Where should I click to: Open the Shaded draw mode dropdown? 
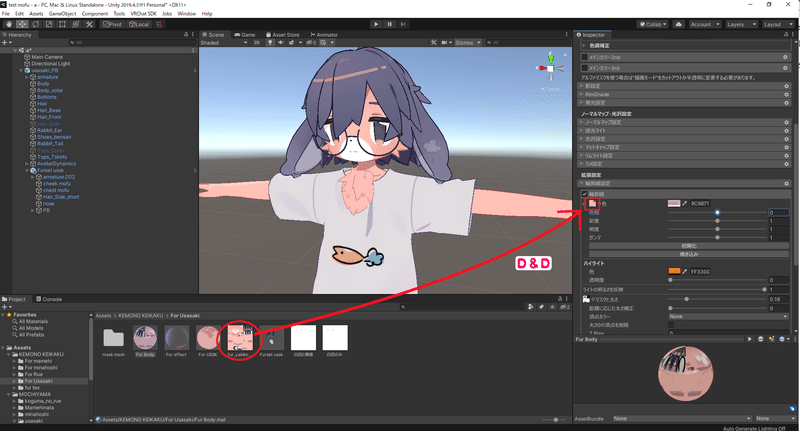click(224, 42)
